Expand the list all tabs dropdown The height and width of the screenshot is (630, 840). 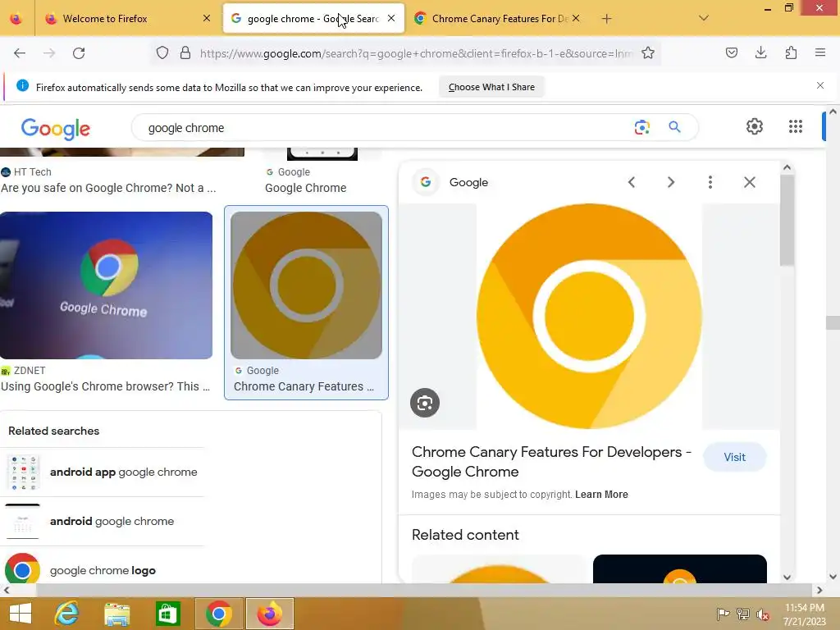pos(704,18)
